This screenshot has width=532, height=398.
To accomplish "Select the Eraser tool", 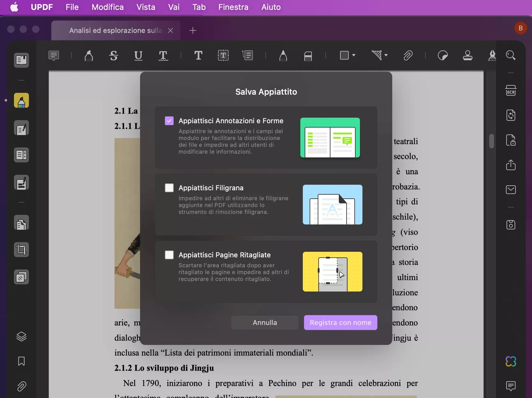I will (308, 56).
